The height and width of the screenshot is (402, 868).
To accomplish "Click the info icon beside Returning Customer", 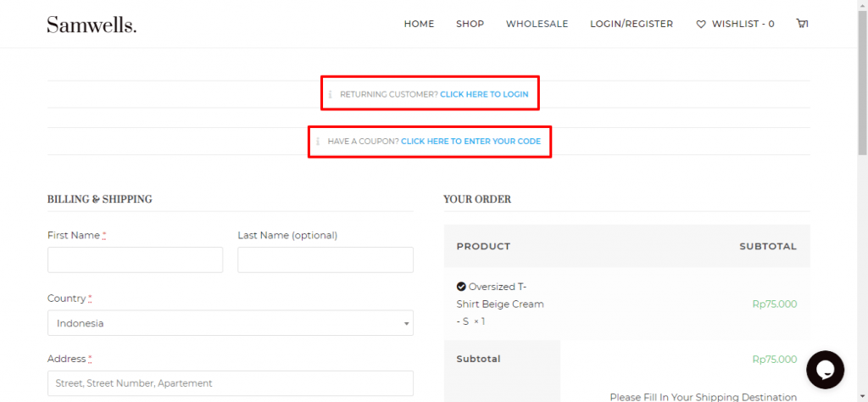I will pos(331,94).
